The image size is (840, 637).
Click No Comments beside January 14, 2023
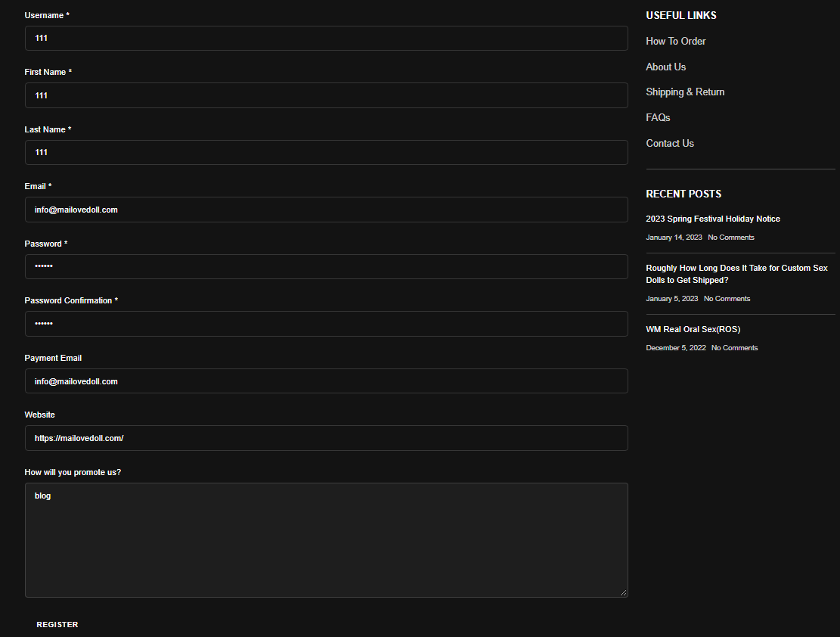[730, 238]
